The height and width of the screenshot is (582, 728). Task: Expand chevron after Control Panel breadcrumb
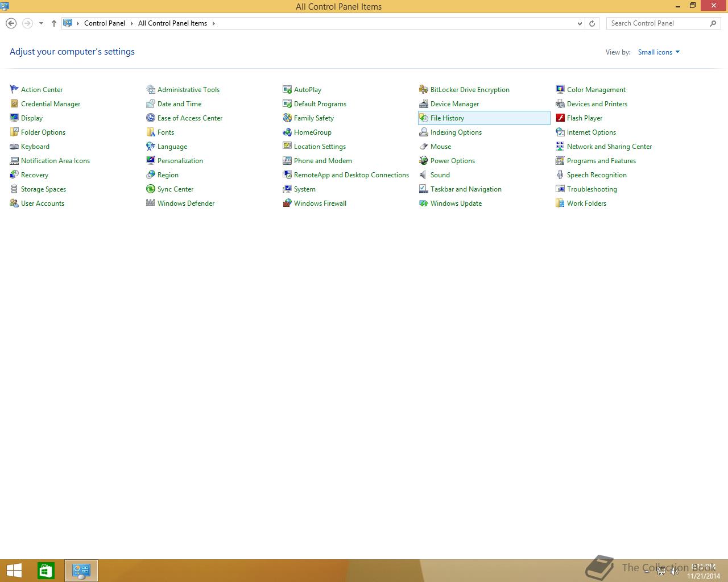point(131,23)
